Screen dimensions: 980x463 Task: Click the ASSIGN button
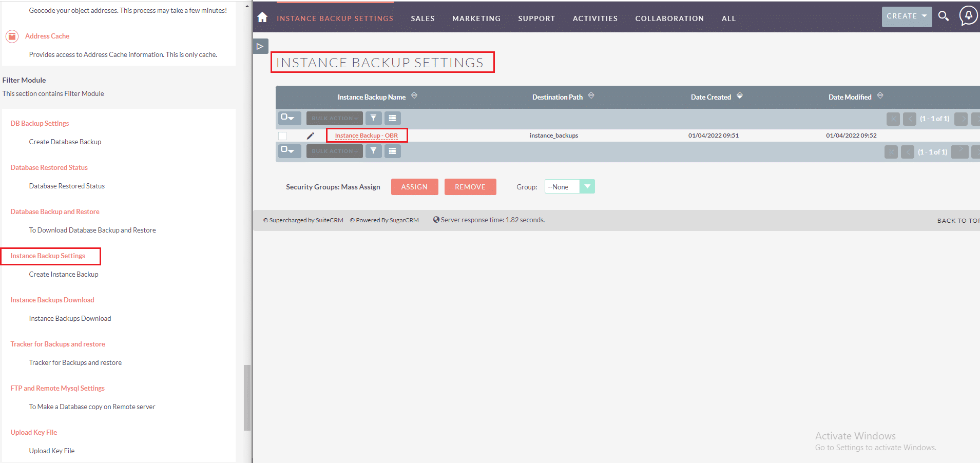pyautogui.click(x=414, y=187)
